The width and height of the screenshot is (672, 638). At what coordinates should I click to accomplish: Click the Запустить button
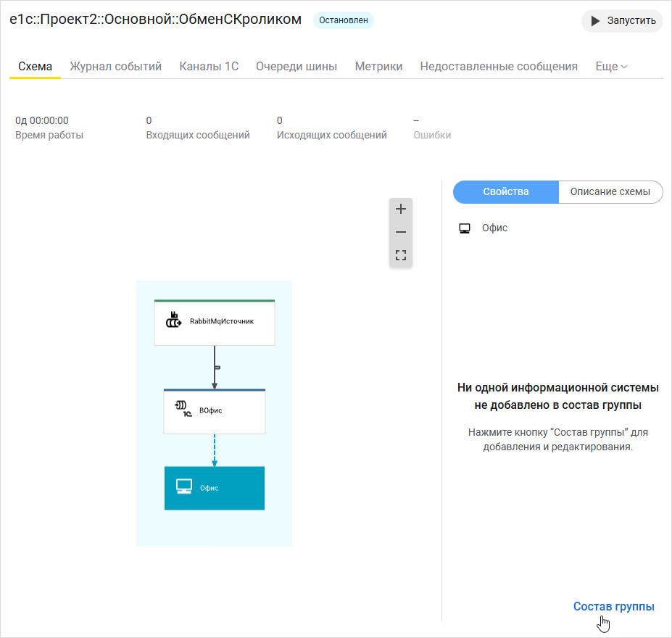[x=621, y=20]
